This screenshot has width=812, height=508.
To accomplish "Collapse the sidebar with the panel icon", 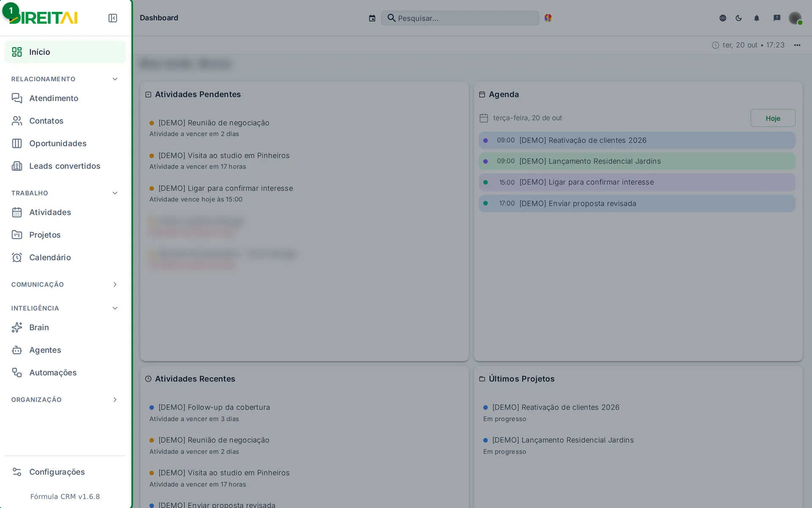I will 112,18.
